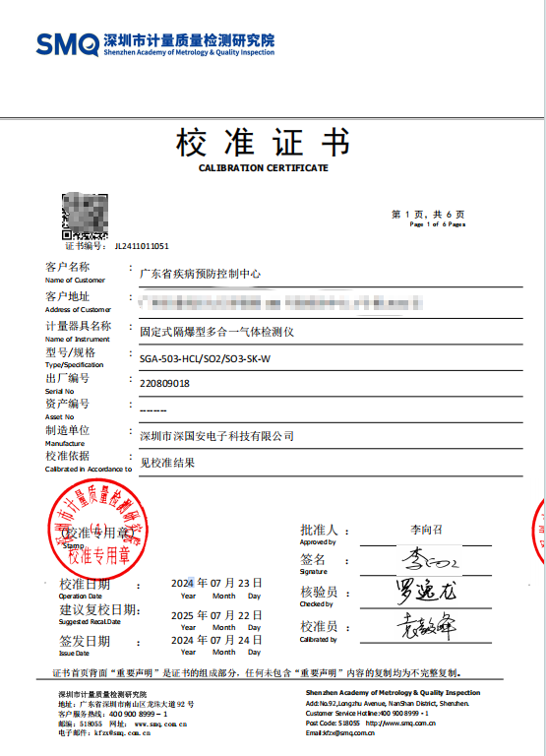Screen dimensions: 546x756
Task: Click the certificate number JL2411011051
Action: pyautogui.click(x=142, y=246)
